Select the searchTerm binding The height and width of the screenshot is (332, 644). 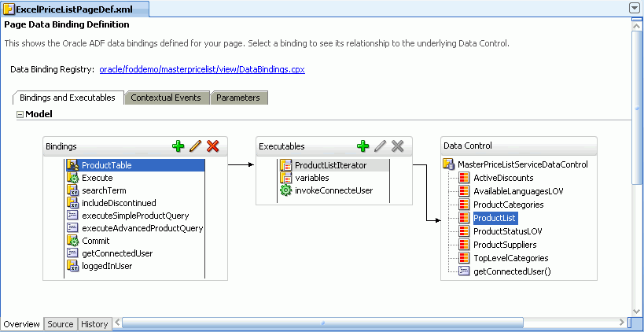coord(104,190)
